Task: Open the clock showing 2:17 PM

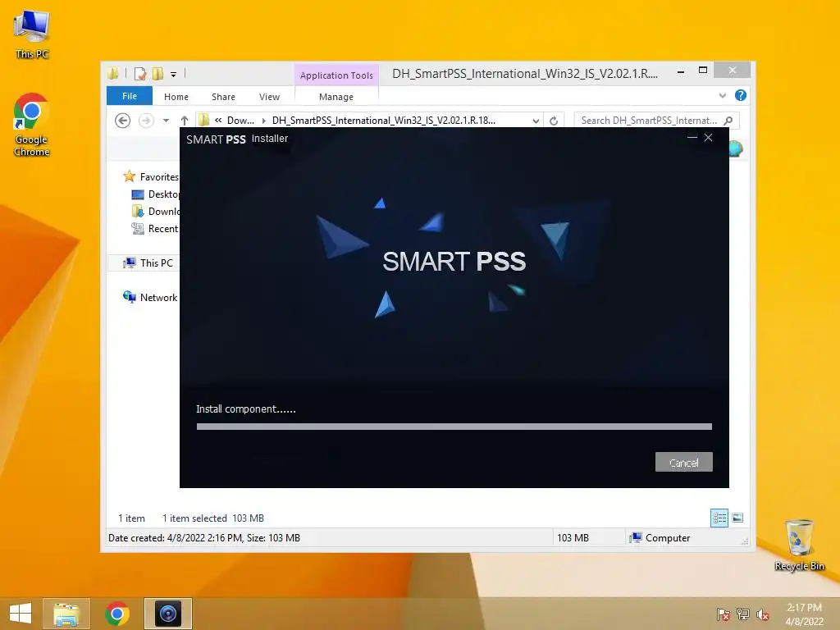Action: click(804, 614)
